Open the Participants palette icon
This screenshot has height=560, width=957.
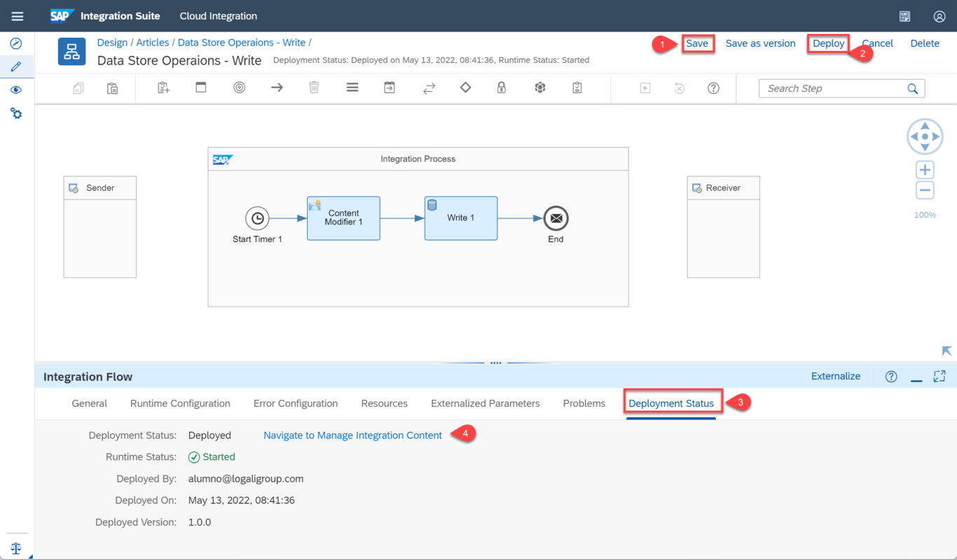[163, 88]
